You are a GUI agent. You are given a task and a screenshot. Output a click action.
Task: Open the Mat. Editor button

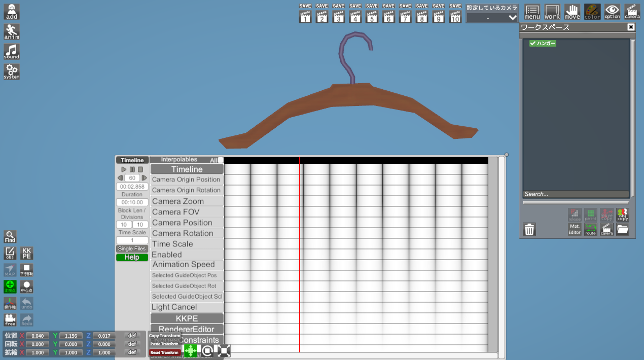(x=575, y=230)
